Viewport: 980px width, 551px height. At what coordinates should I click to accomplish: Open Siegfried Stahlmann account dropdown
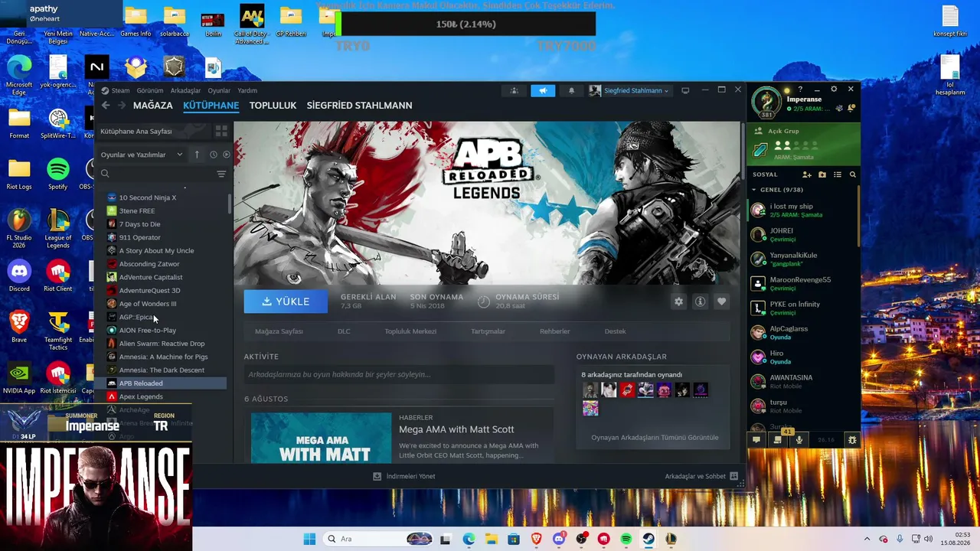(x=629, y=90)
